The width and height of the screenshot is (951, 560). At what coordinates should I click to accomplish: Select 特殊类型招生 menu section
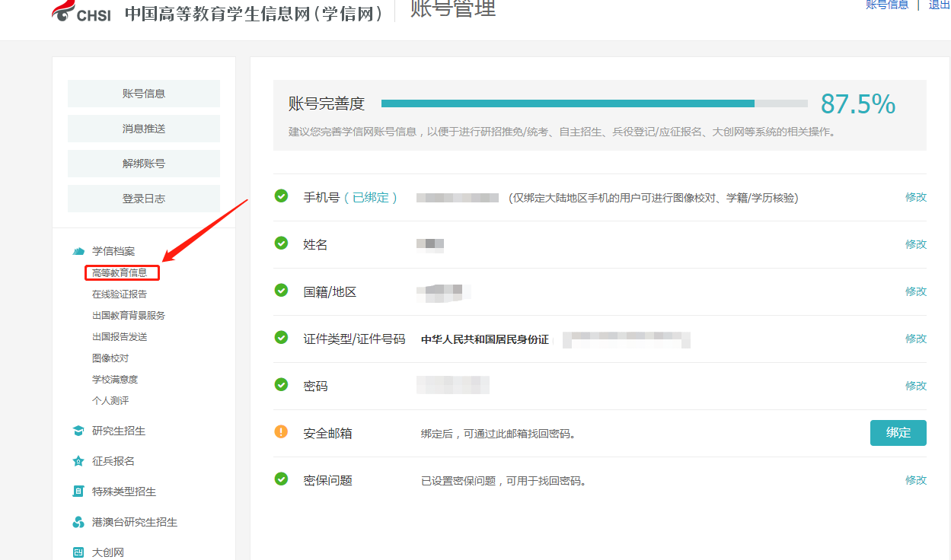tap(124, 492)
